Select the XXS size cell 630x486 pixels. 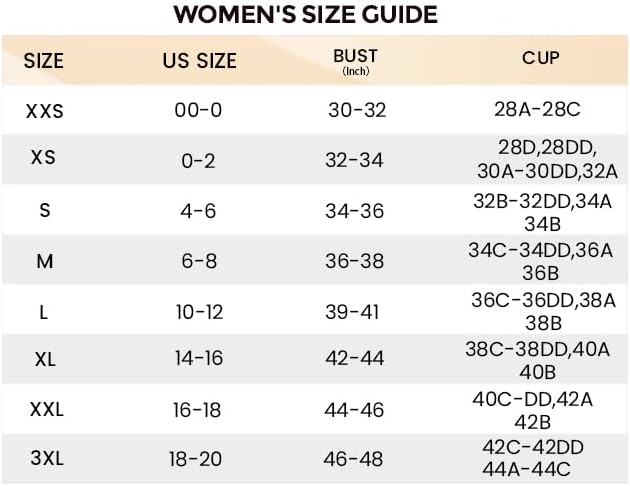tap(44, 111)
